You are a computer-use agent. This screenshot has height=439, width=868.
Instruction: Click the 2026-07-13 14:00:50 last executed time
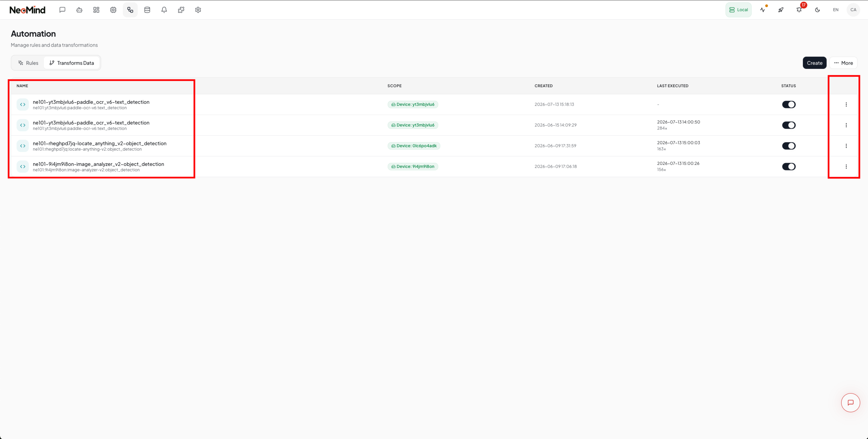click(678, 122)
